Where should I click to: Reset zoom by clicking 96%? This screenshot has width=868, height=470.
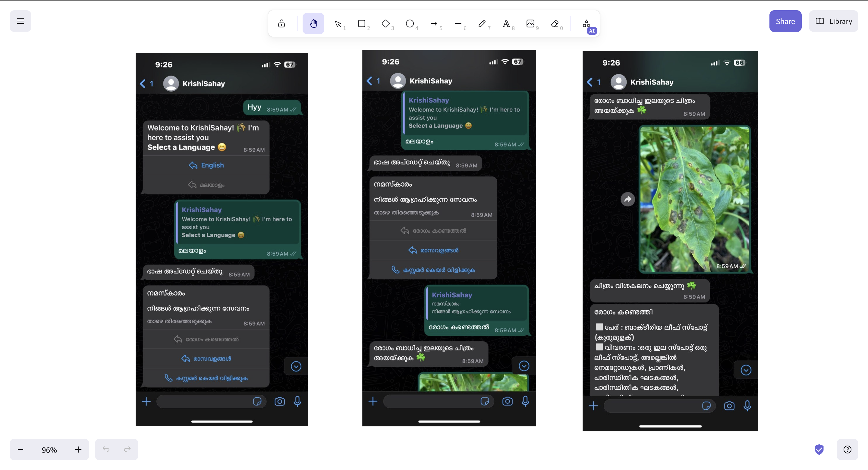[x=49, y=450]
